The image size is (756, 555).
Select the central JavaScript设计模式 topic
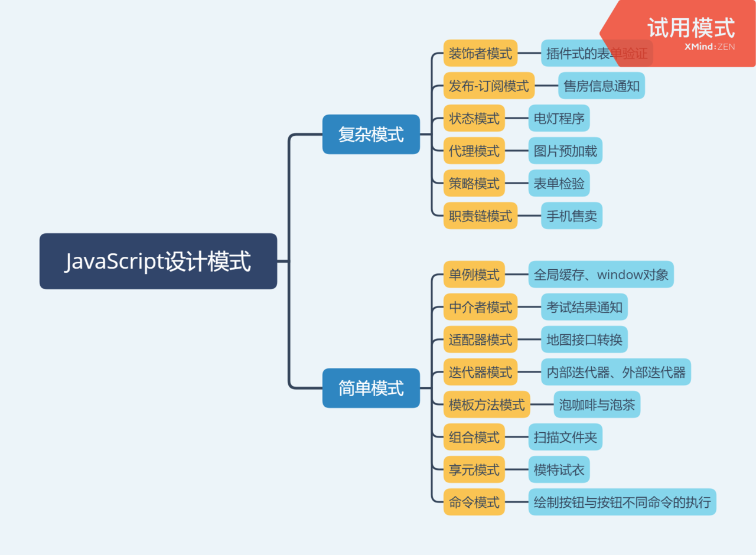click(158, 261)
